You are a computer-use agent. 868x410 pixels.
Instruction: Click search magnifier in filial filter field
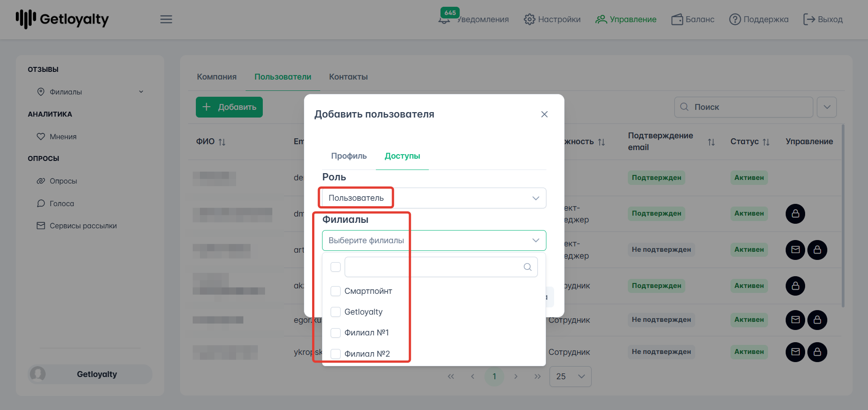coord(527,267)
